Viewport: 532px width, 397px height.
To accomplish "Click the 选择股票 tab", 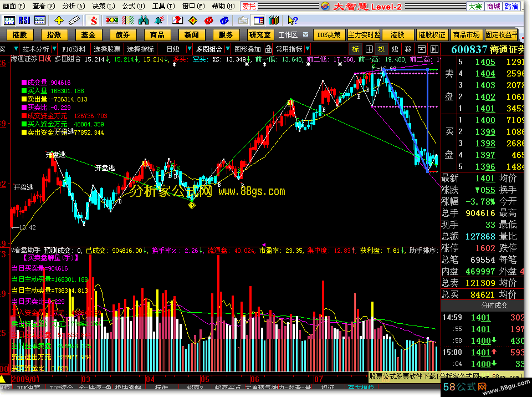I will coord(107,49).
